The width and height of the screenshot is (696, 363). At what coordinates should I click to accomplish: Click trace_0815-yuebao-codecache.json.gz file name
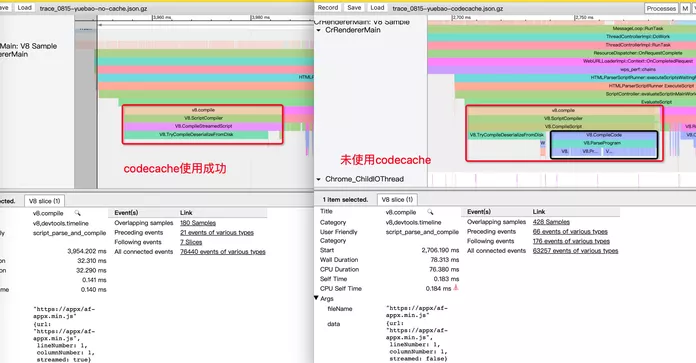(x=447, y=8)
